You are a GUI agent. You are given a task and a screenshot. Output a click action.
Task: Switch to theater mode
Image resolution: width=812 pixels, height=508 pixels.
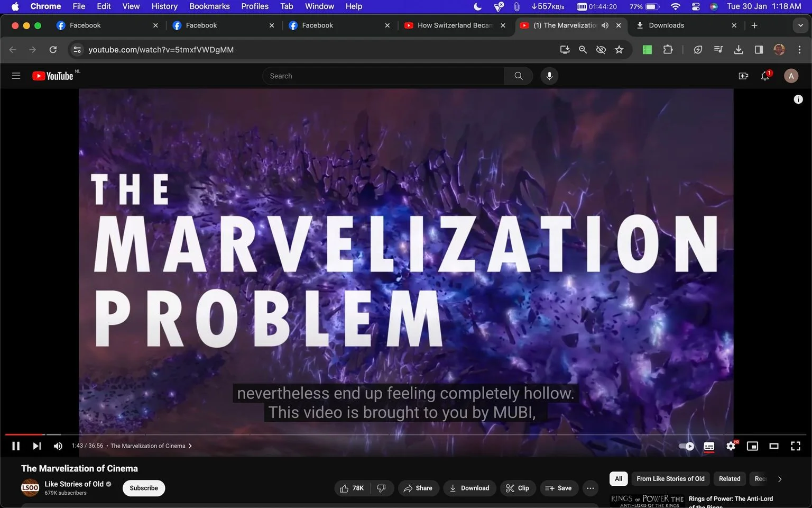click(774, 446)
